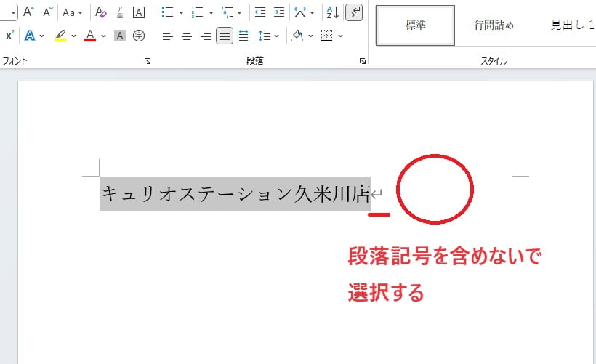596x364 pixels.
Task: Toggle show/hide paragraph marks
Action: click(354, 12)
